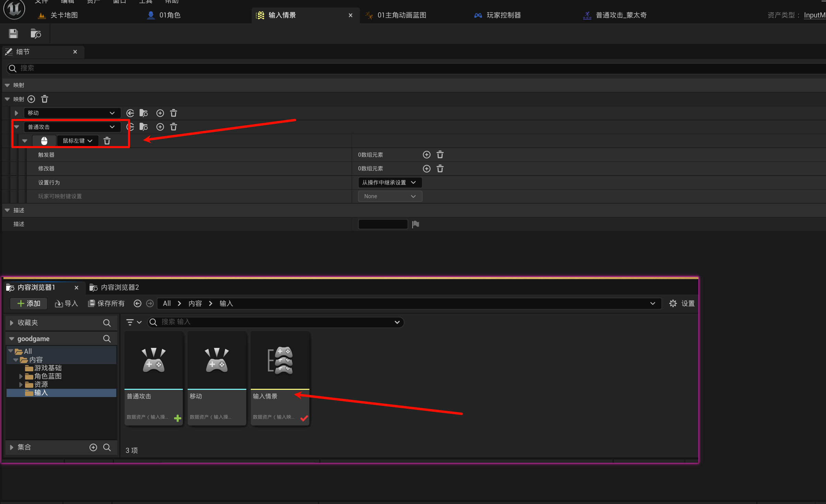The image size is (826, 504).
Task: Click the save asset floppy icon
Action: [x=13, y=34]
